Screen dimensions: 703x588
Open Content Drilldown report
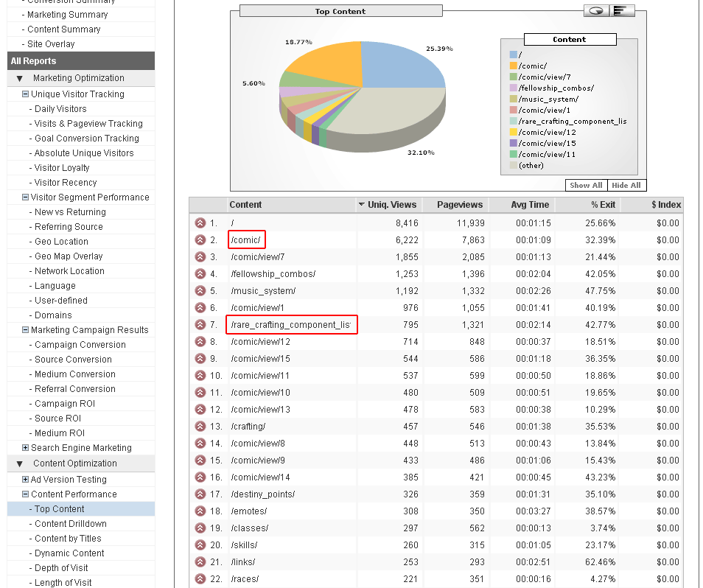point(71,524)
